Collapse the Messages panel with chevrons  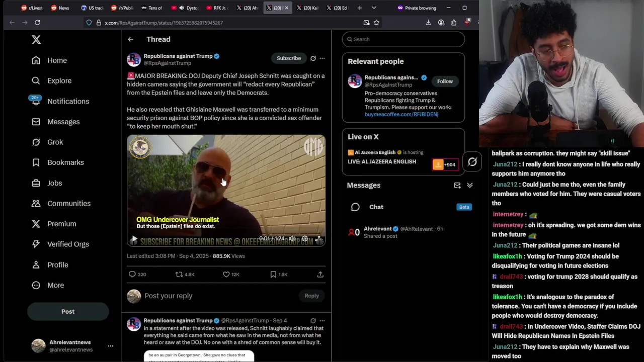coord(469,186)
